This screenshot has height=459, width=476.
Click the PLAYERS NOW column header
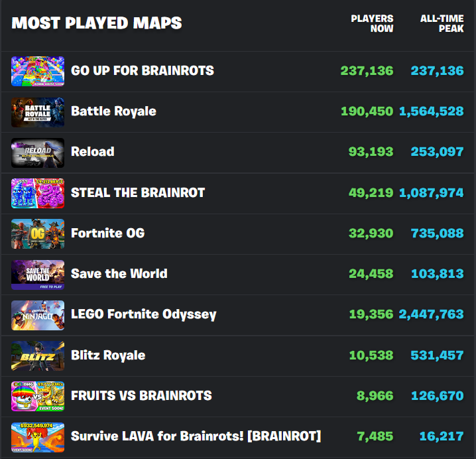(x=372, y=23)
